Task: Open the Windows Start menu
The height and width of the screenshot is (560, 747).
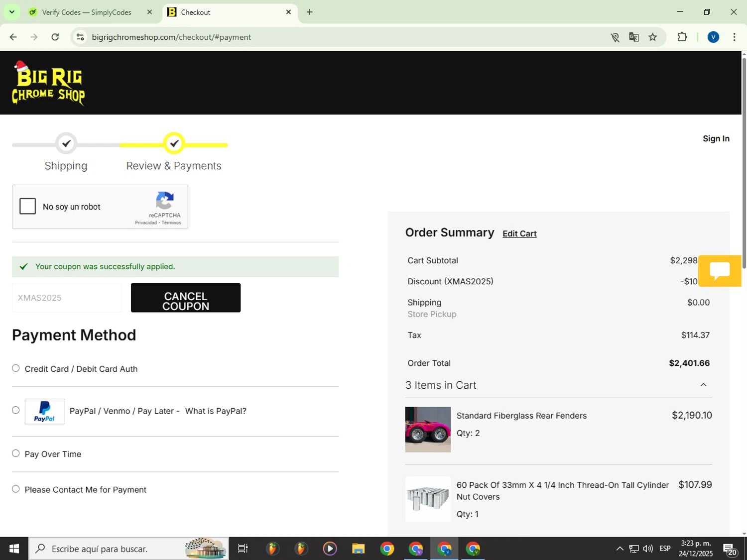Action: (x=14, y=549)
